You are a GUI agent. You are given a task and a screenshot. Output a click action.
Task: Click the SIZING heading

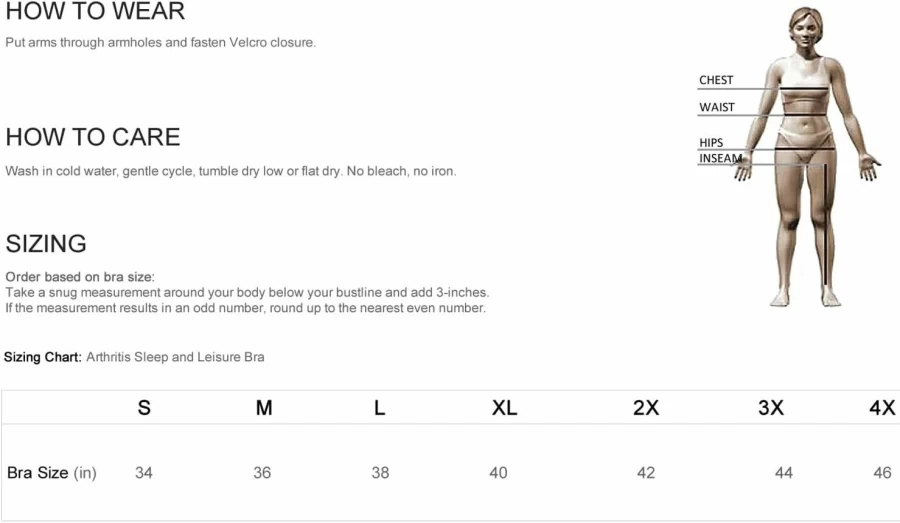click(46, 244)
